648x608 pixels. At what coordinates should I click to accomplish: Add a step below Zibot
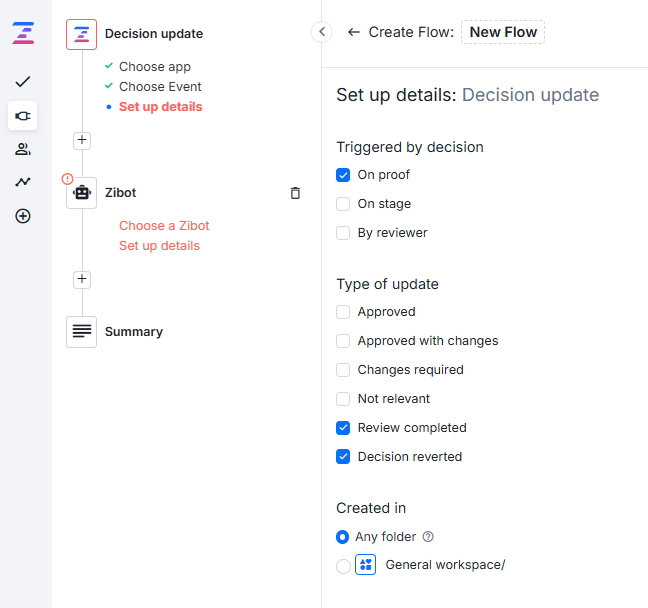[x=82, y=279]
